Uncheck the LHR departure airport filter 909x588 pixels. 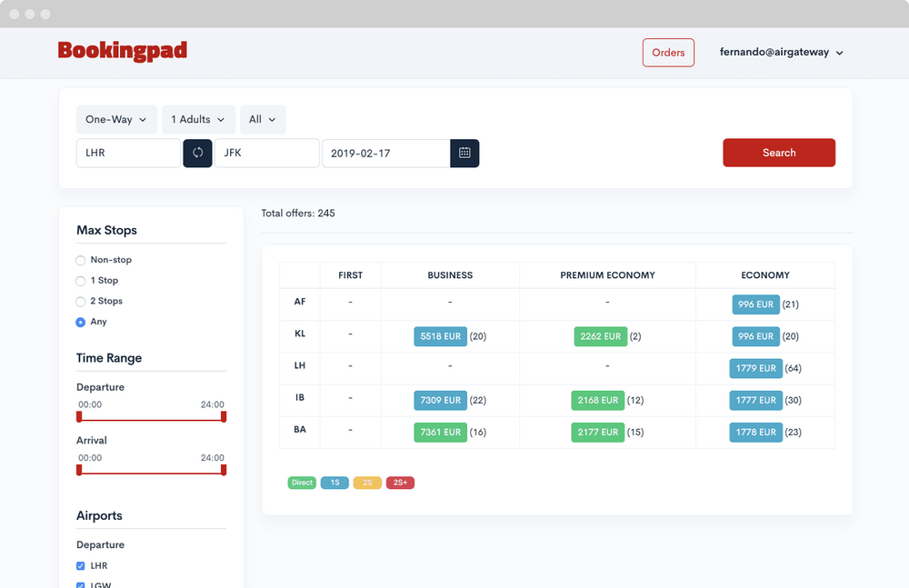tap(80, 564)
